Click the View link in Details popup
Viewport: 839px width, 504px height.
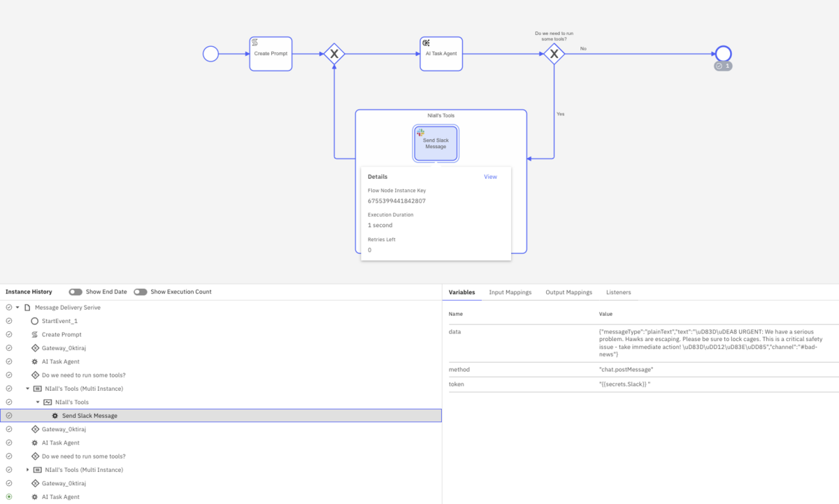tap(490, 177)
